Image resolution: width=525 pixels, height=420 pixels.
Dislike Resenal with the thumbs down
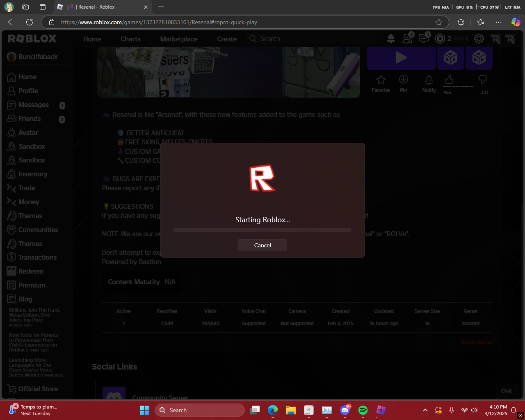pyautogui.click(x=483, y=80)
